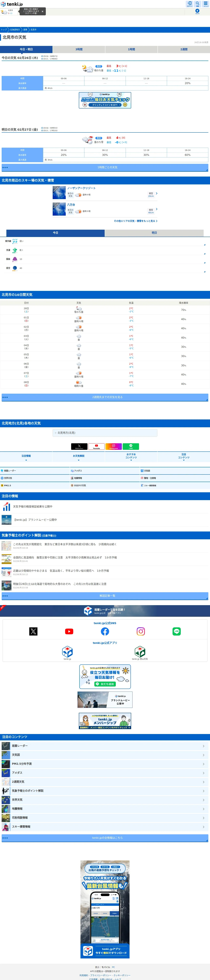Open the official YouTube icon

[x=69, y=631]
